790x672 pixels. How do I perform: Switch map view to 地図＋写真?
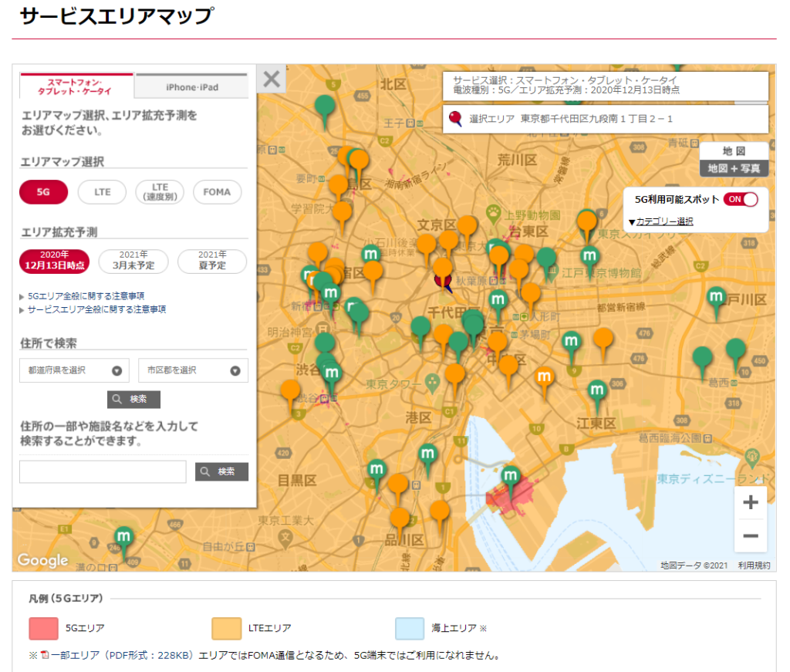[x=734, y=168]
